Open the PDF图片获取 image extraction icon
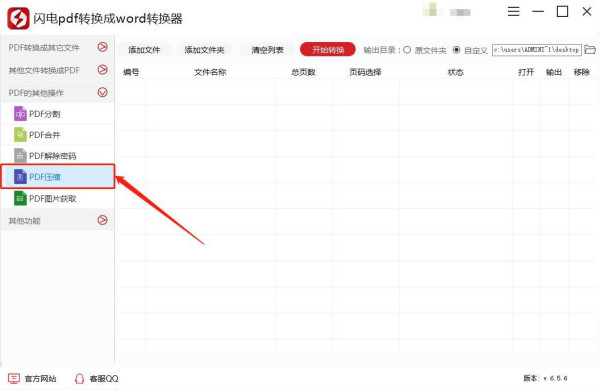This screenshot has height=390, width=600. 20,198
